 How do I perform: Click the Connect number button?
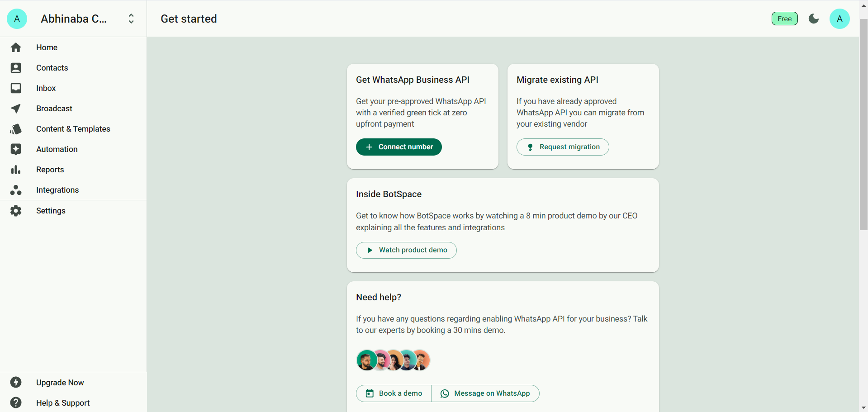click(x=399, y=147)
